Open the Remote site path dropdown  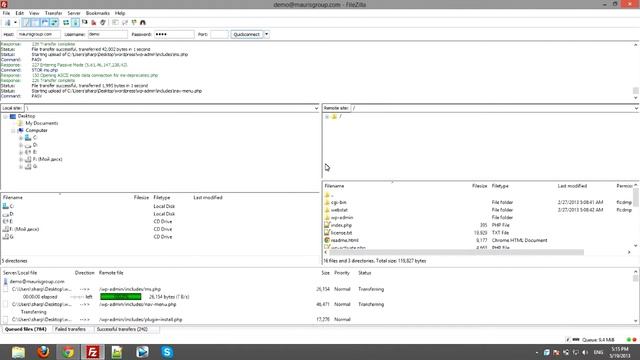636,108
